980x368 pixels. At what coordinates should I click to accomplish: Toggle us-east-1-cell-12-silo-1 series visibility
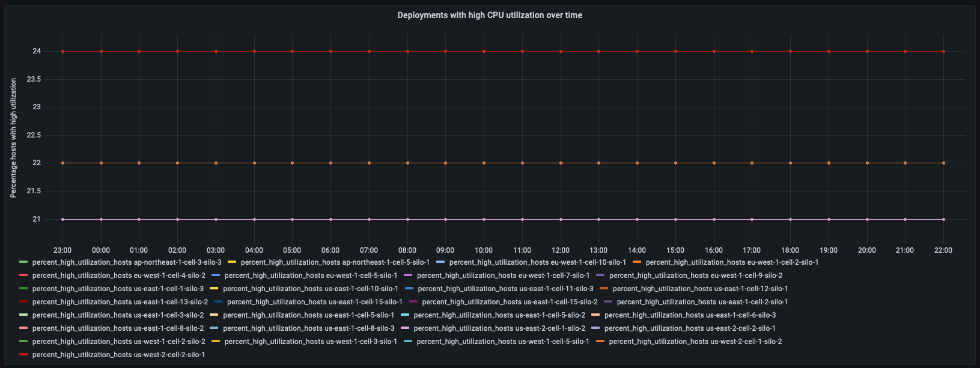700,289
